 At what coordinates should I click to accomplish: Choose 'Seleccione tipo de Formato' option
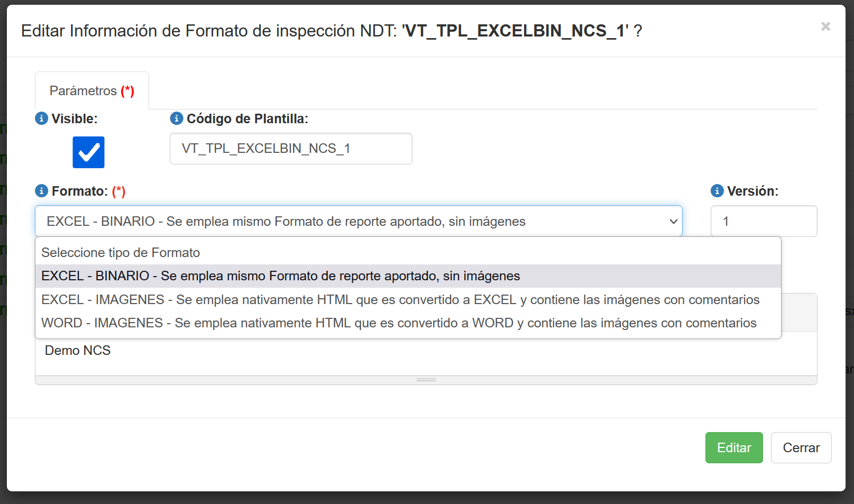121,253
